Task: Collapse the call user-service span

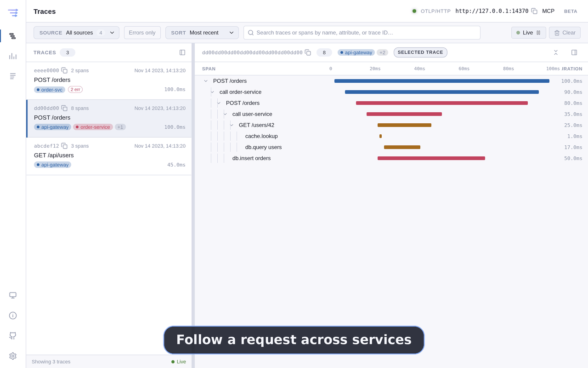Action: click(x=225, y=114)
